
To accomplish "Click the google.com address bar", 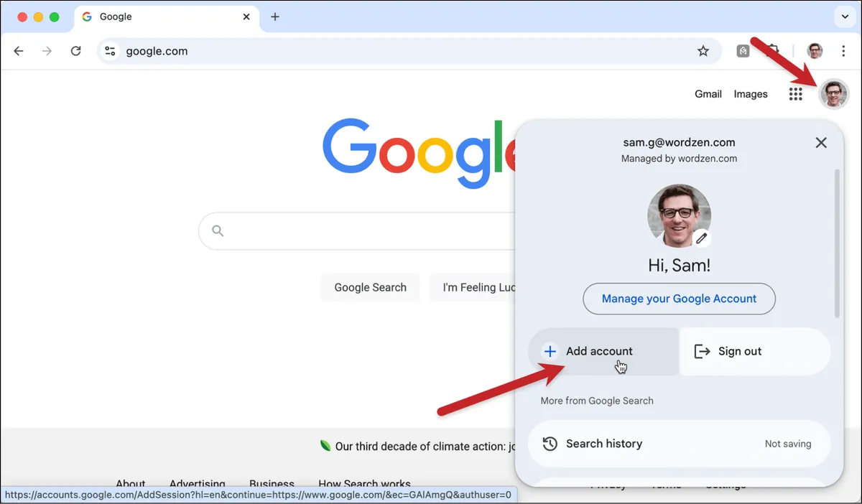I will [409, 51].
